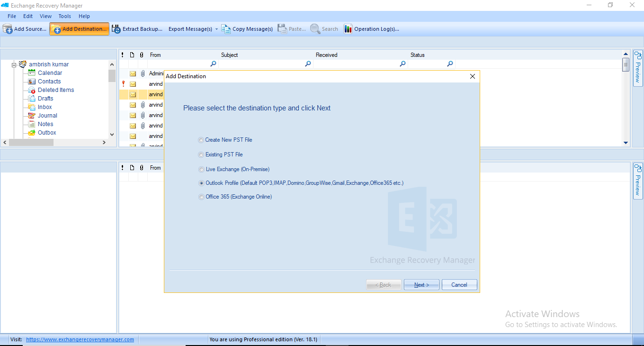Select the Drafts folder in the tree
The height and width of the screenshot is (346, 644).
45,99
